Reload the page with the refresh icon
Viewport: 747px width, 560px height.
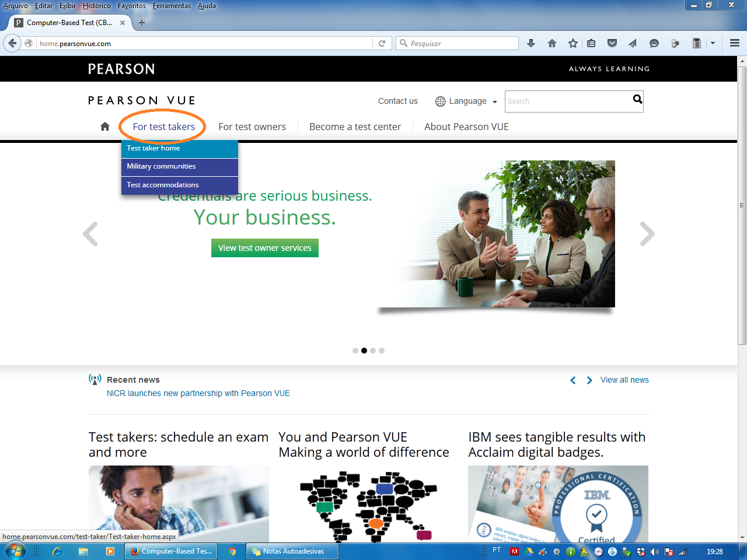[382, 43]
